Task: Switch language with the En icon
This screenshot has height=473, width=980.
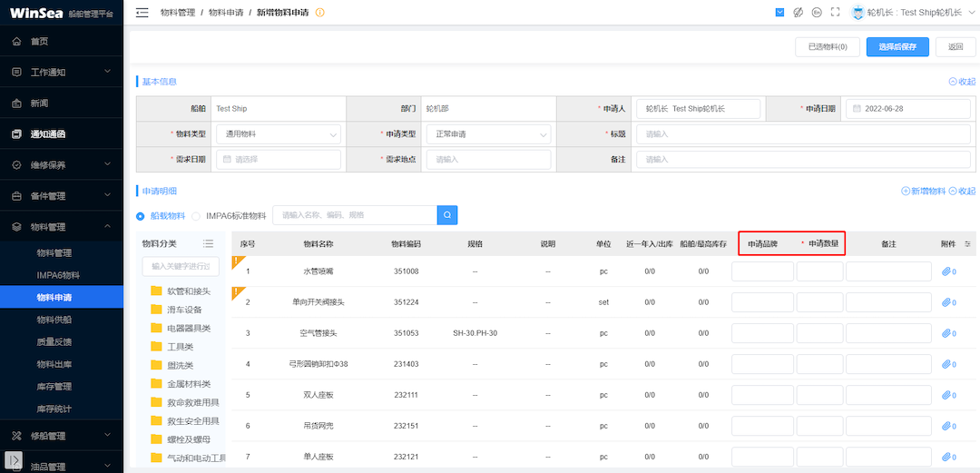Action: 817,13
